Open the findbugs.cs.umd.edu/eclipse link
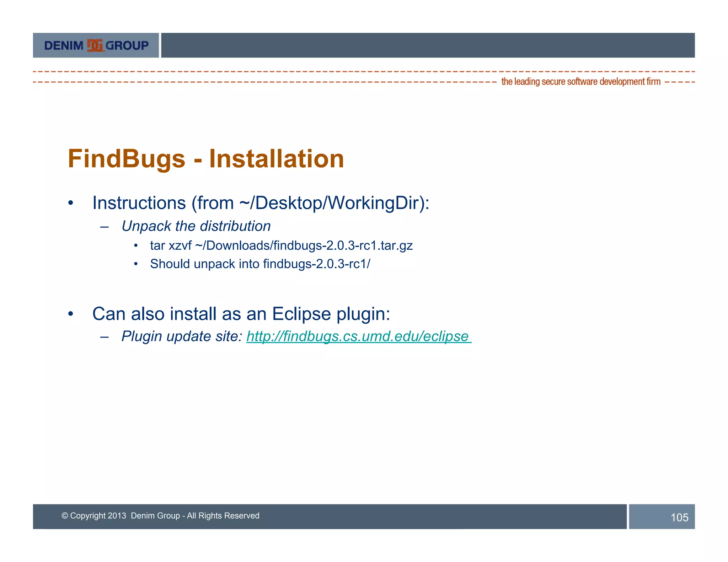 pos(358,336)
